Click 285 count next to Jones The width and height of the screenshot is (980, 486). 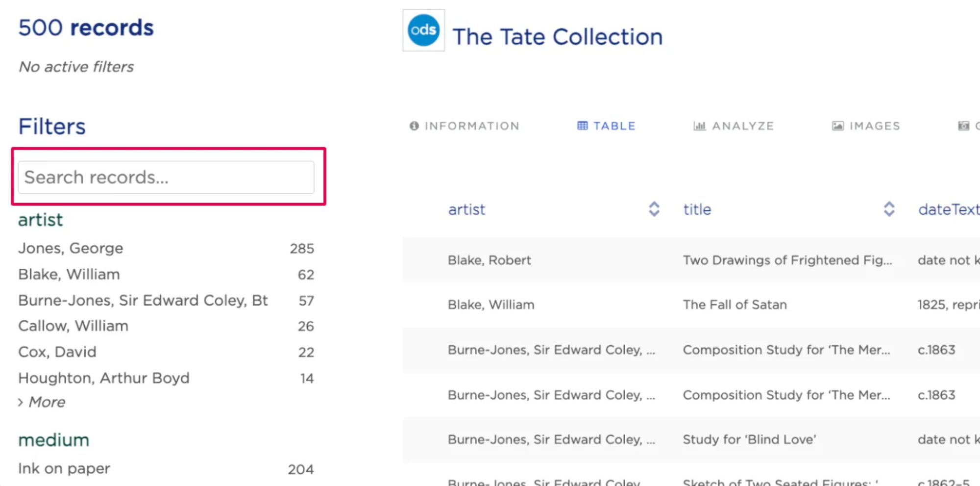(x=302, y=249)
